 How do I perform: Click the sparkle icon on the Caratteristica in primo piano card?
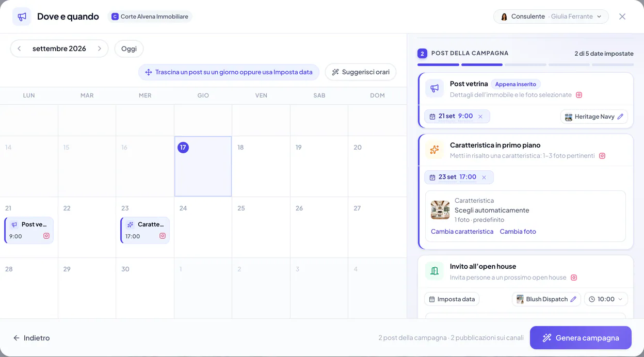click(x=434, y=150)
